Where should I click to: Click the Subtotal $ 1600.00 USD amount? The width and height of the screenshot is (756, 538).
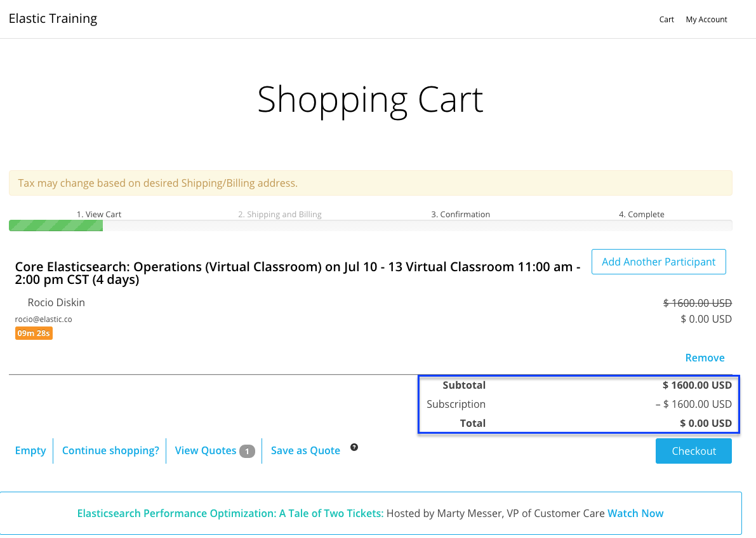(697, 385)
